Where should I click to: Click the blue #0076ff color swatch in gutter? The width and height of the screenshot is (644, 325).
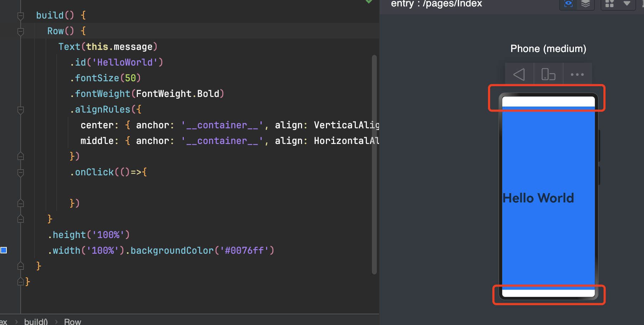coord(4,250)
